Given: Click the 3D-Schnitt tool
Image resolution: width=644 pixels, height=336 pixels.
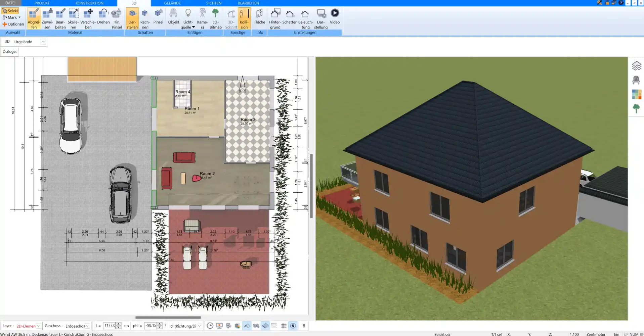Looking at the screenshot, I should click(x=231, y=18).
